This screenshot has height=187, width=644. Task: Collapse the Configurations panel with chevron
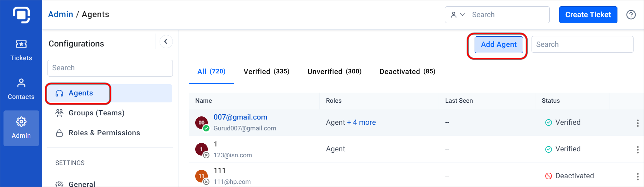(x=166, y=42)
